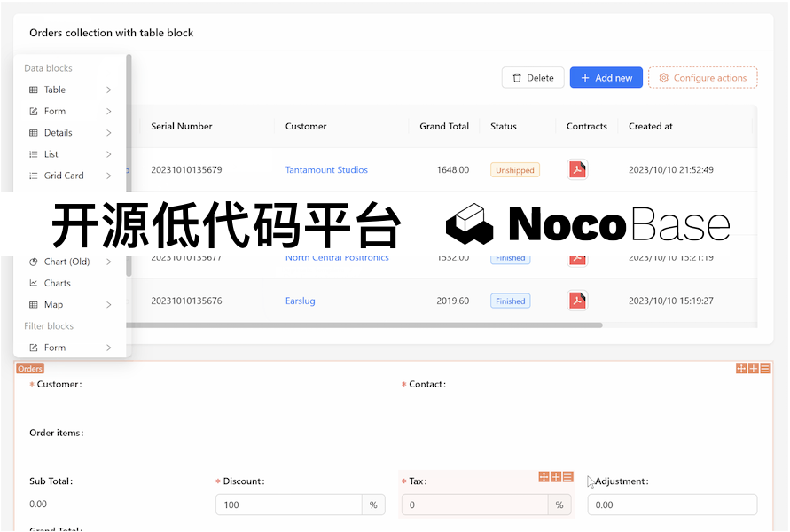This screenshot has width=790, height=532.
Task: Expand the Map submenu chevron
Action: coord(109,304)
